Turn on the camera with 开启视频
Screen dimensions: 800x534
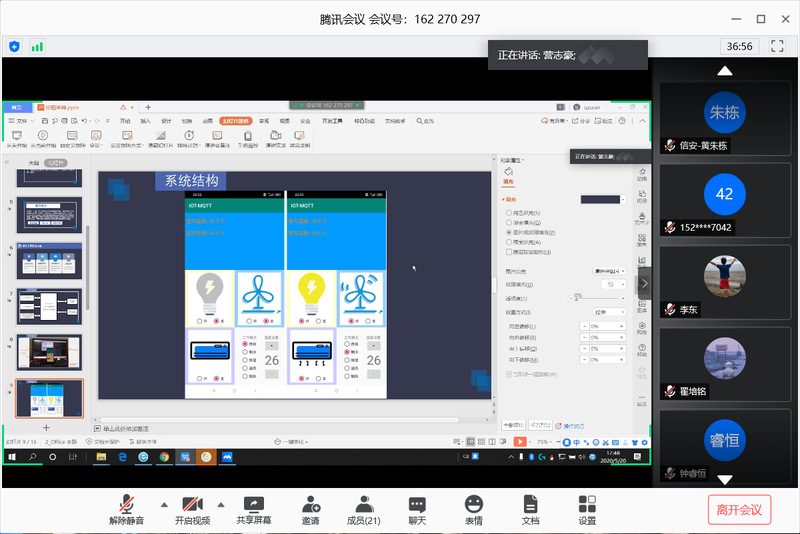(x=189, y=509)
